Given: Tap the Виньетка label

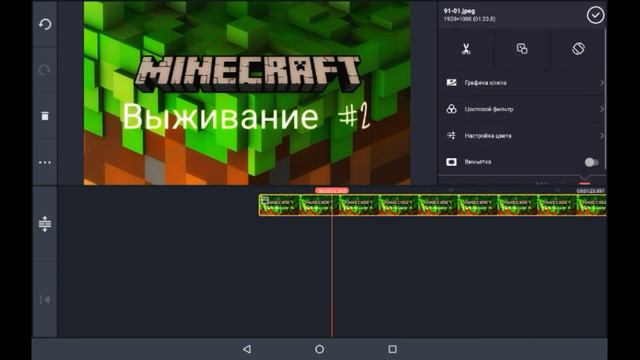Looking at the screenshot, I should [x=478, y=162].
